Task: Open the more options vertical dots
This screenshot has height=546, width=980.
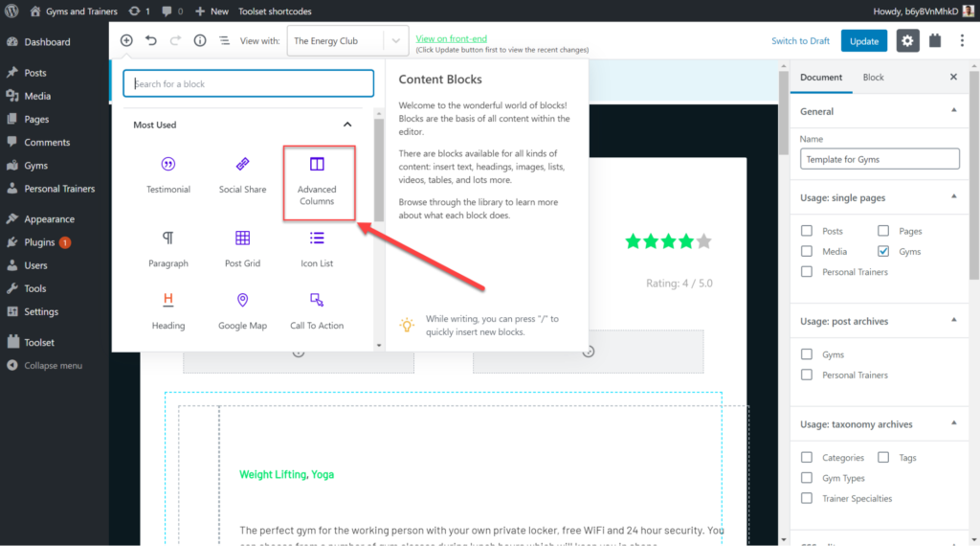Action: (962, 40)
